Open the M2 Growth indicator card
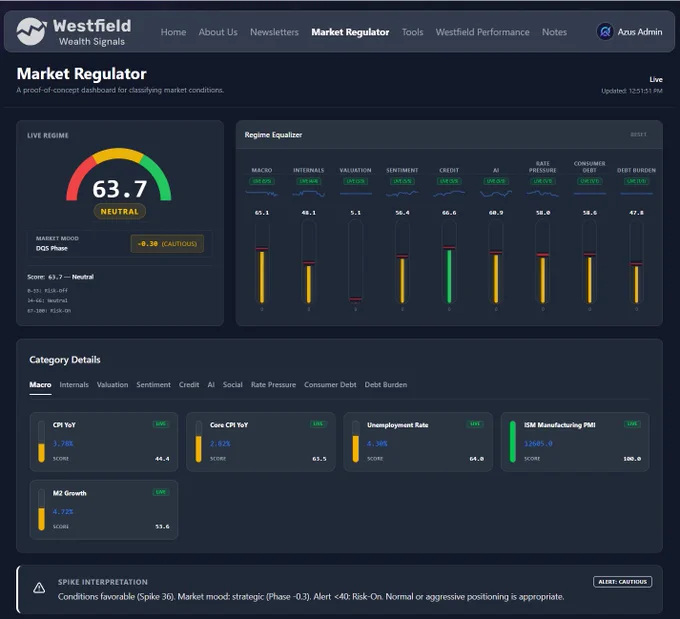The width and height of the screenshot is (680, 619). (x=104, y=510)
